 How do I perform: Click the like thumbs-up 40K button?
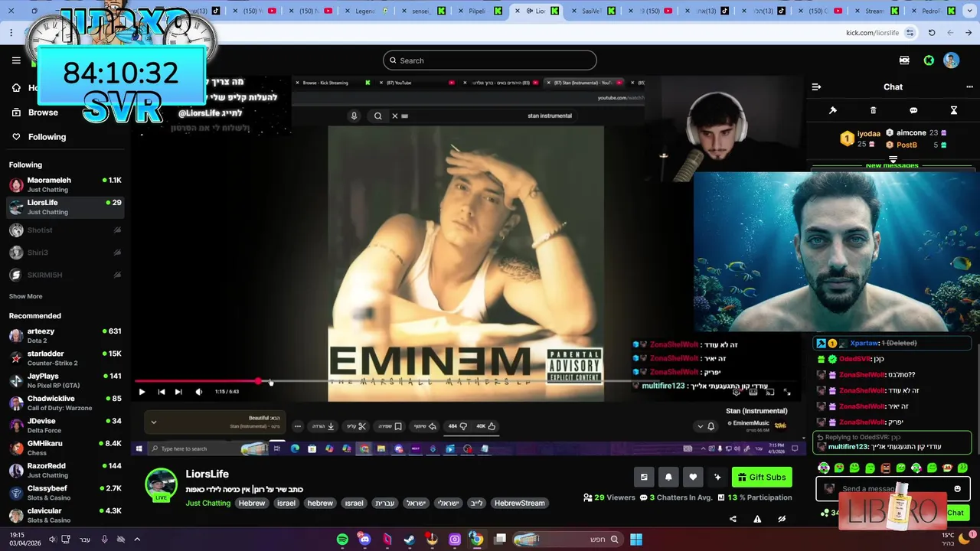point(486,426)
